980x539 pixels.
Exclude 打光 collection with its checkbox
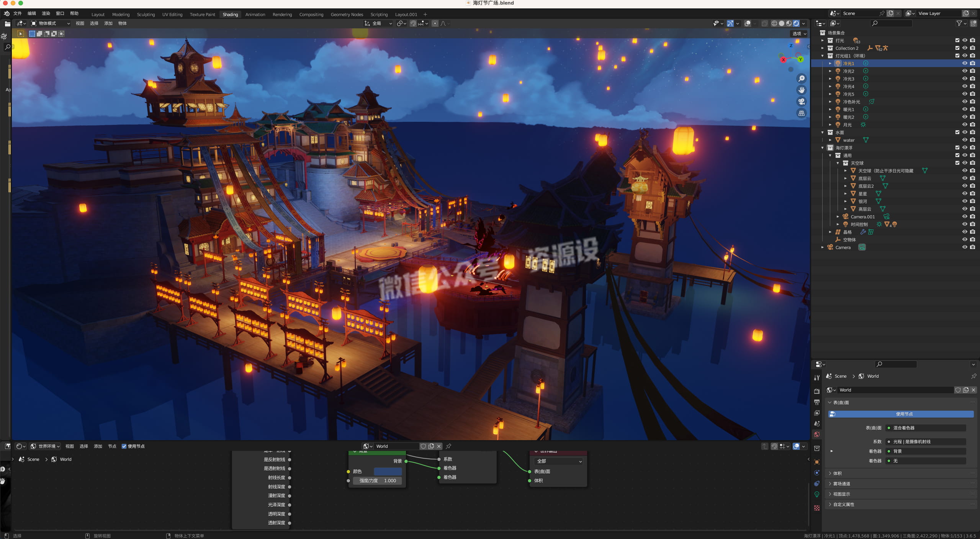pyautogui.click(x=957, y=41)
